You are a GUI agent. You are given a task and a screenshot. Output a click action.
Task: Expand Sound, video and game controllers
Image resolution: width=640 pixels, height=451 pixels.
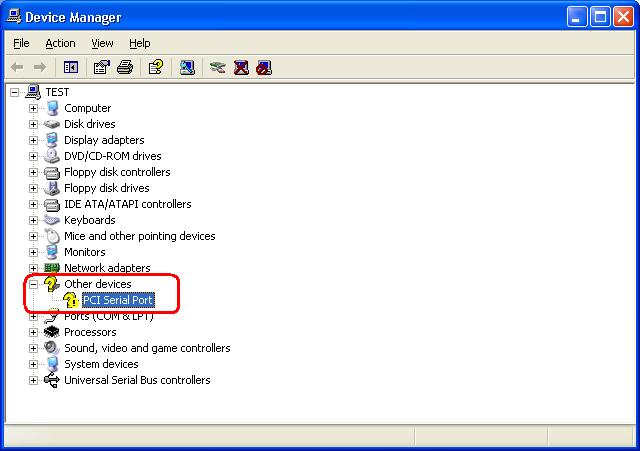[x=33, y=349]
